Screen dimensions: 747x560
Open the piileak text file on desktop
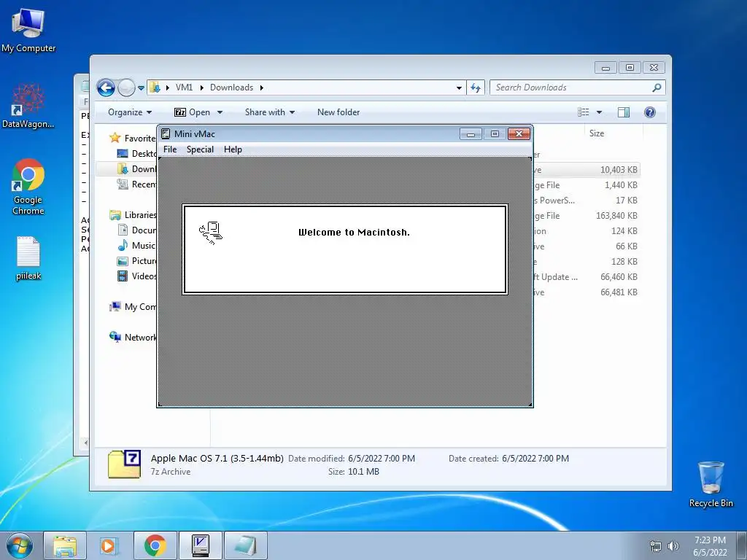tap(28, 257)
